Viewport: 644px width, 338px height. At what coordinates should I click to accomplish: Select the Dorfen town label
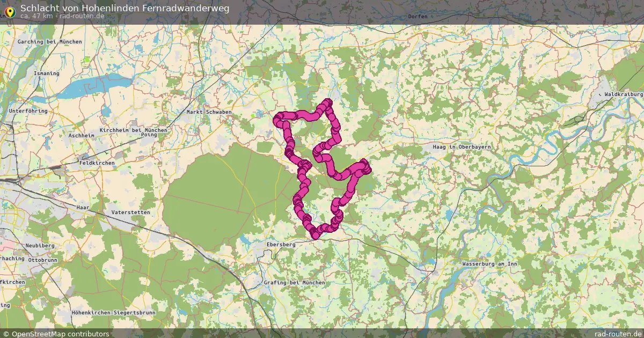418,17
